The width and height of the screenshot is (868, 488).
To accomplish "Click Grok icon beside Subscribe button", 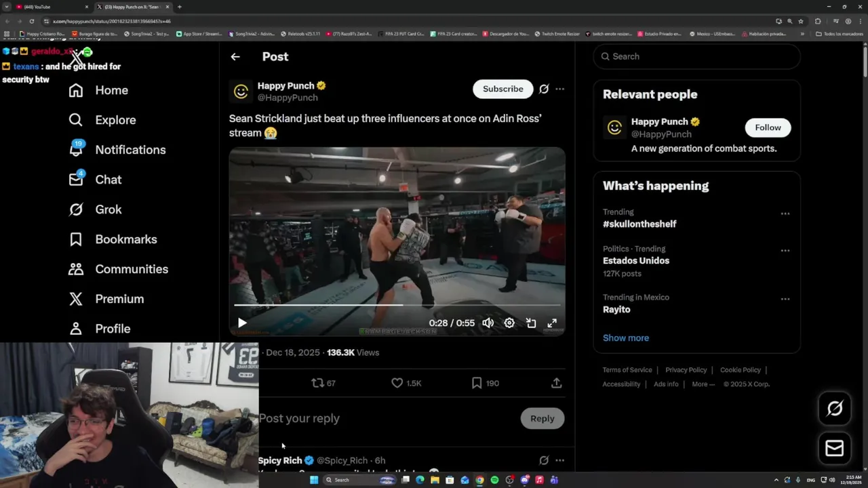I will 544,89.
